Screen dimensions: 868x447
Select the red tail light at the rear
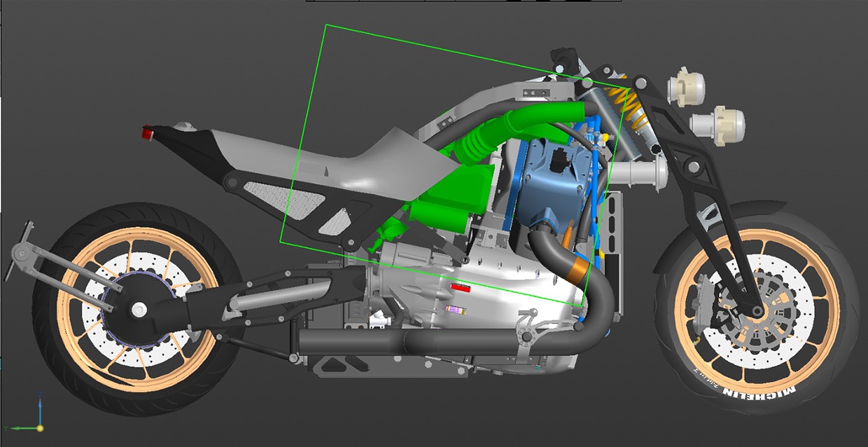click(147, 132)
